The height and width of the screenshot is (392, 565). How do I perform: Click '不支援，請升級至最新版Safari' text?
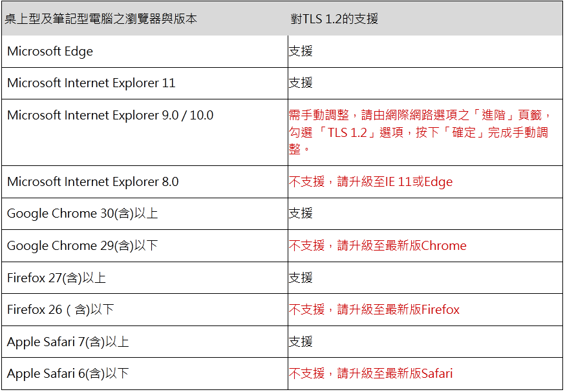370,373
